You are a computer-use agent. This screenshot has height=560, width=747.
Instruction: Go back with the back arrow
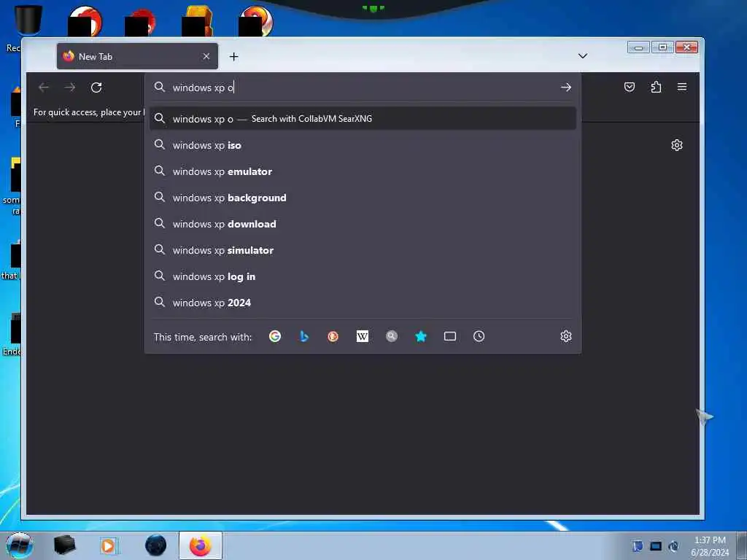pos(44,87)
